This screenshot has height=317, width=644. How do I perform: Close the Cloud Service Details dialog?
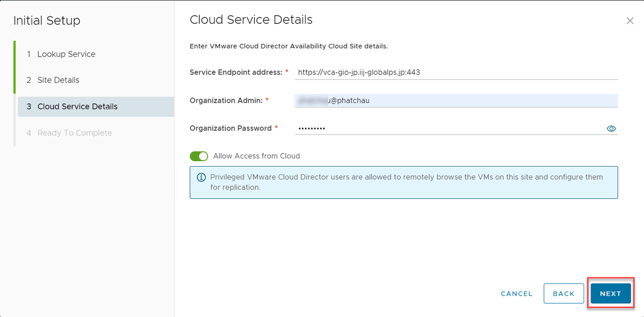coord(630,21)
